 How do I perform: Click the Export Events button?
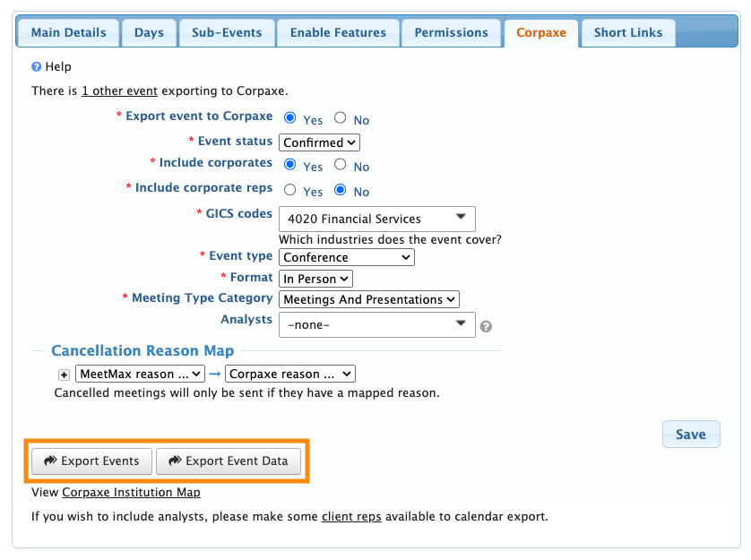91,461
